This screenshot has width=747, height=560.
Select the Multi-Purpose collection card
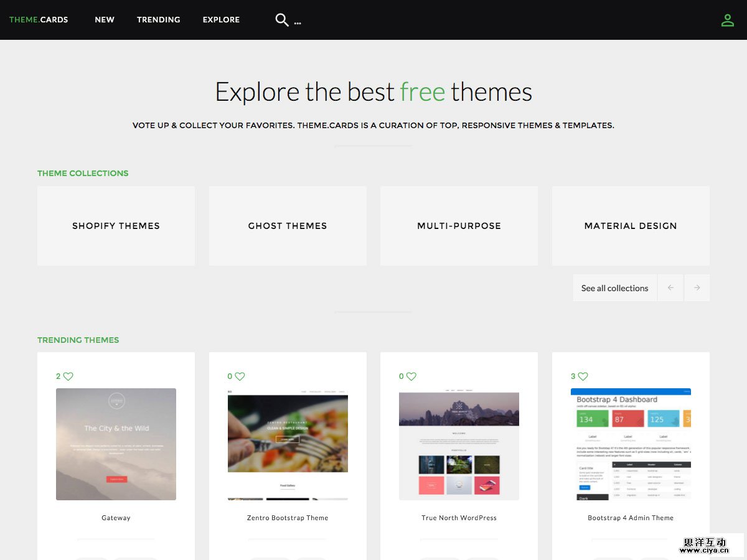click(x=459, y=226)
